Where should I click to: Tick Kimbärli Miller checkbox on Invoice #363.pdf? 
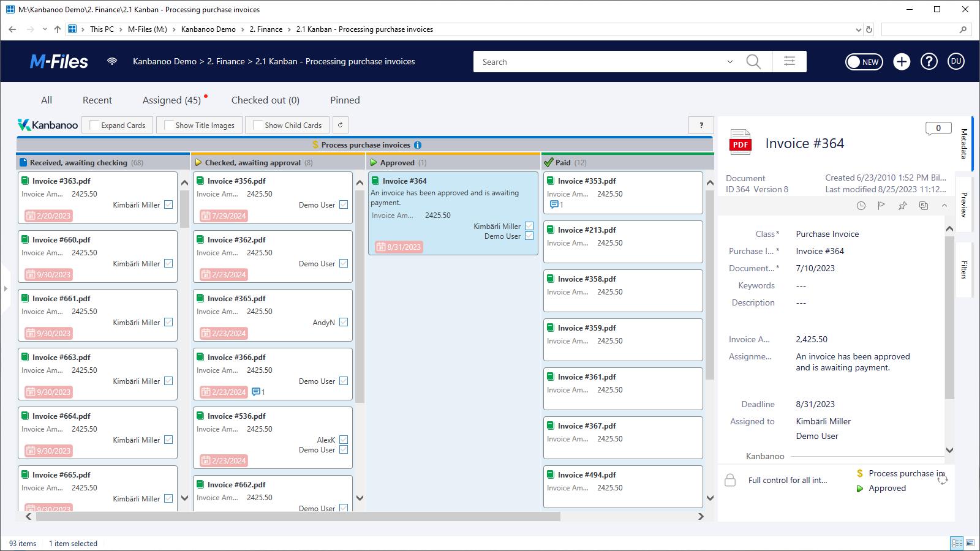[168, 204]
